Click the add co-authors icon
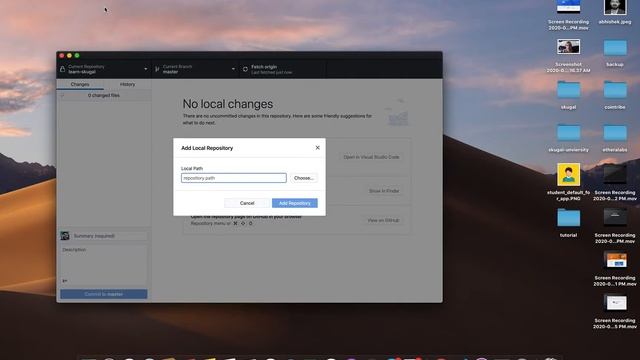 point(64,281)
